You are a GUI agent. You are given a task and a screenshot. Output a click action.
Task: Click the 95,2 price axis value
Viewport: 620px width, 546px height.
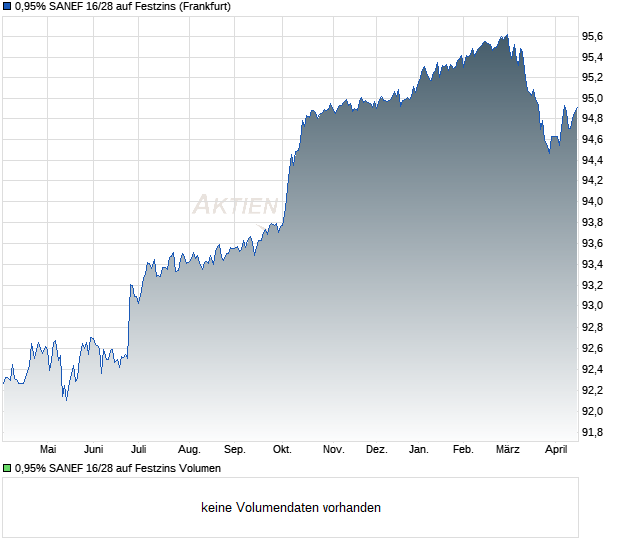coord(592,77)
